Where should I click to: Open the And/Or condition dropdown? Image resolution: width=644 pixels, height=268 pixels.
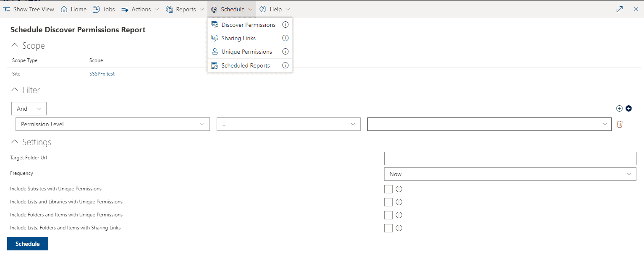(x=29, y=108)
